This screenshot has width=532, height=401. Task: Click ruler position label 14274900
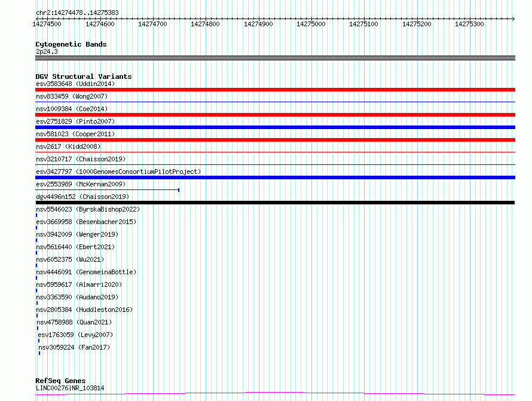tap(258, 24)
